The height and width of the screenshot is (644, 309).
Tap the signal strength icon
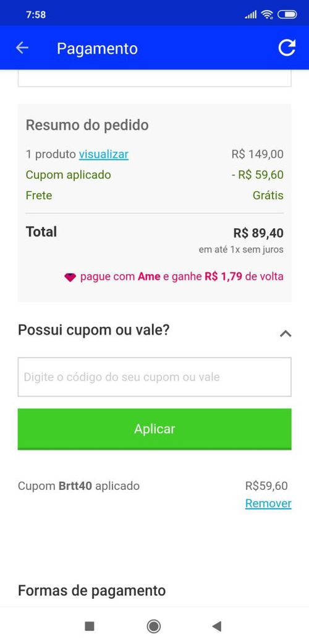click(x=250, y=15)
